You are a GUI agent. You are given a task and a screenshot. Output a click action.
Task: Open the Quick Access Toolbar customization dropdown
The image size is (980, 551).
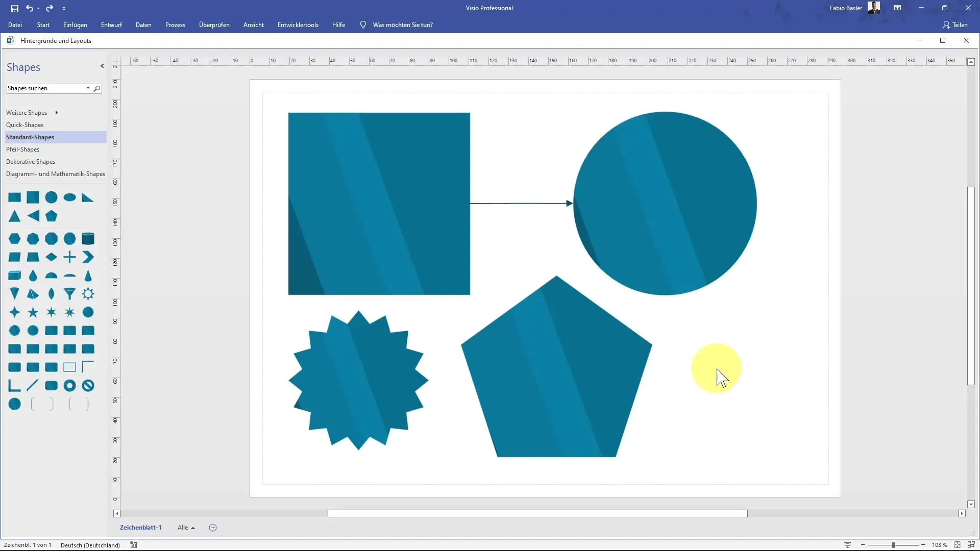coord(64,9)
